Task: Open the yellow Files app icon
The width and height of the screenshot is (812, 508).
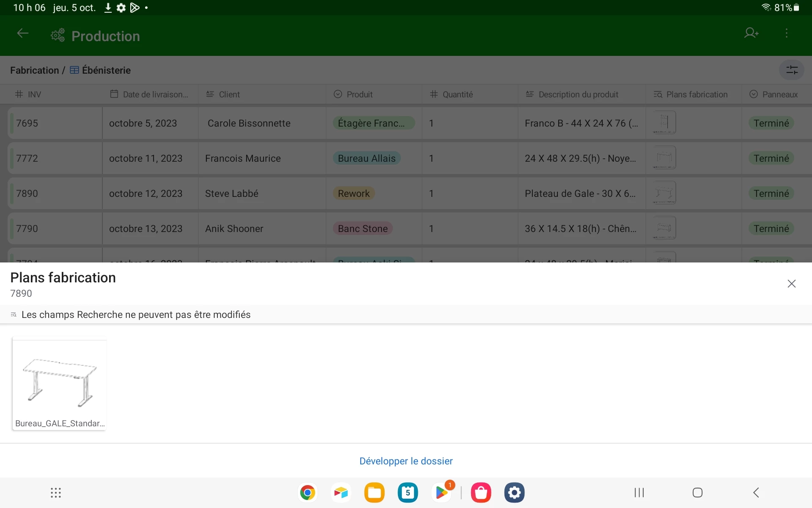Action: pos(374,492)
